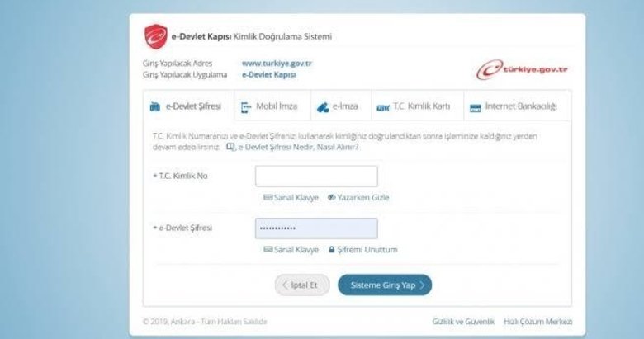
Task: Click the Sisteme Giriş Yap button
Action: (385, 285)
